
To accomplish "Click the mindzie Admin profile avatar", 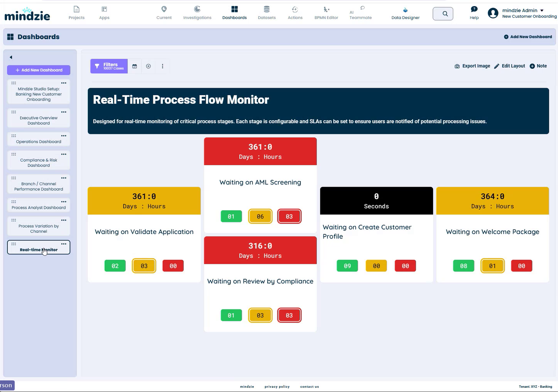I will click(493, 13).
